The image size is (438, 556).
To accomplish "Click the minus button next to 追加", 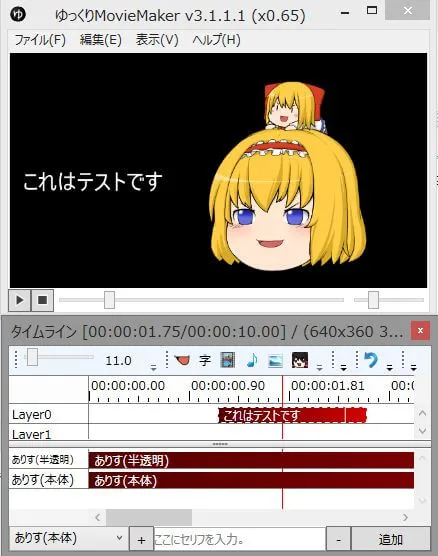I will tap(338, 539).
